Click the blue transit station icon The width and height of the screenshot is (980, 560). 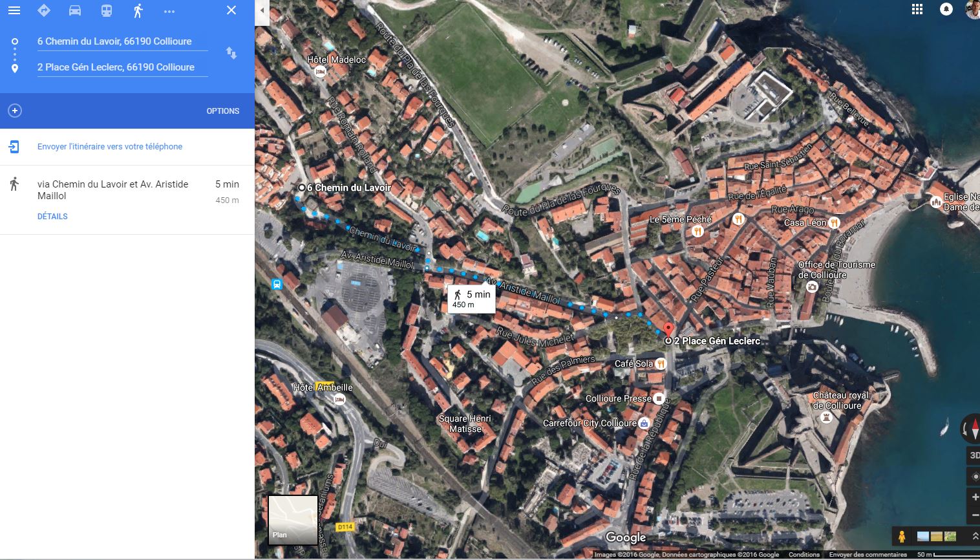coord(277,284)
